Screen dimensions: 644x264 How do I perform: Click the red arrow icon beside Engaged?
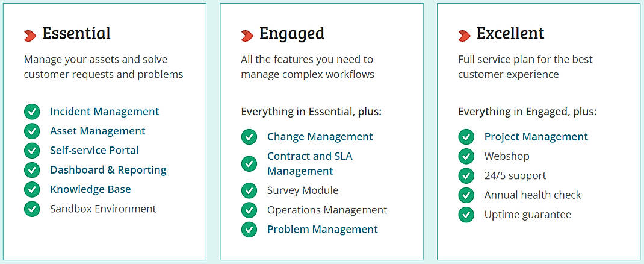click(247, 36)
